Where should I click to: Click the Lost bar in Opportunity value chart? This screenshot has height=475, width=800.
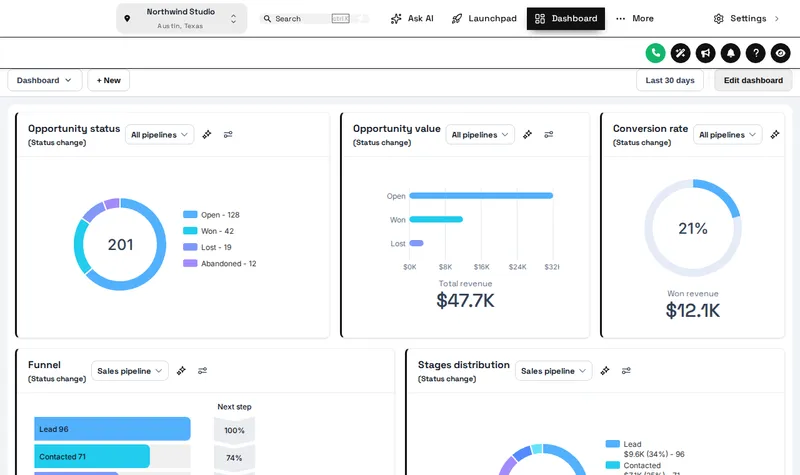click(x=416, y=243)
